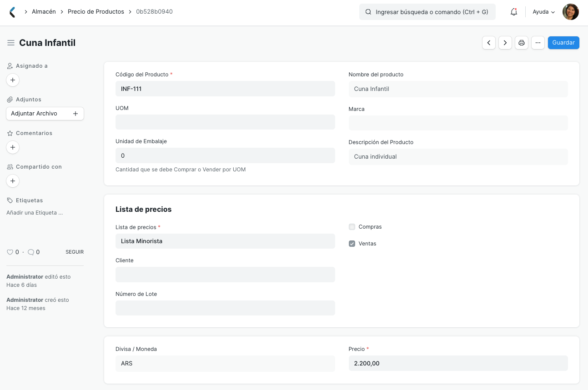Click the Cuna Infantil page title
The image size is (588, 390).
[x=47, y=43]
